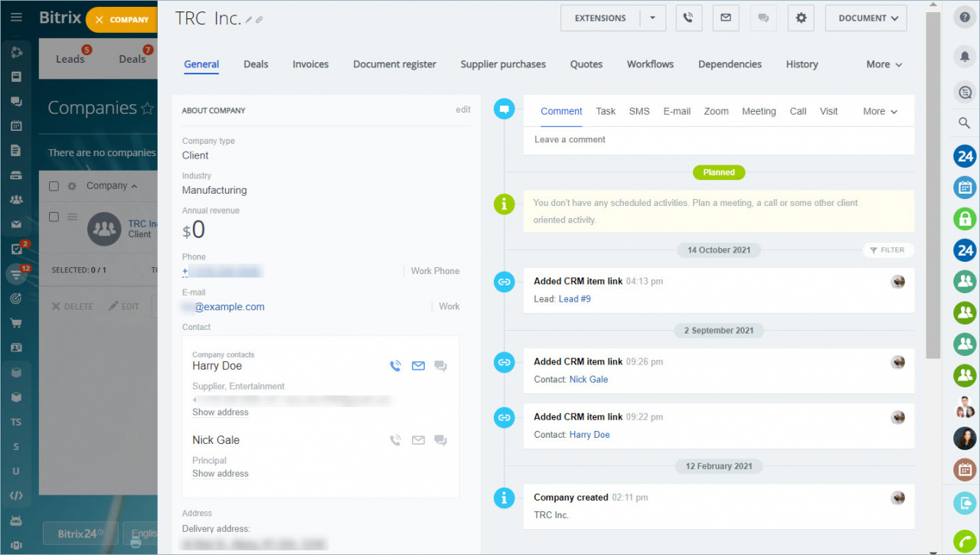Click the Leads tab in background
Viewport: 980px width, 555px height.
point(70,59)
